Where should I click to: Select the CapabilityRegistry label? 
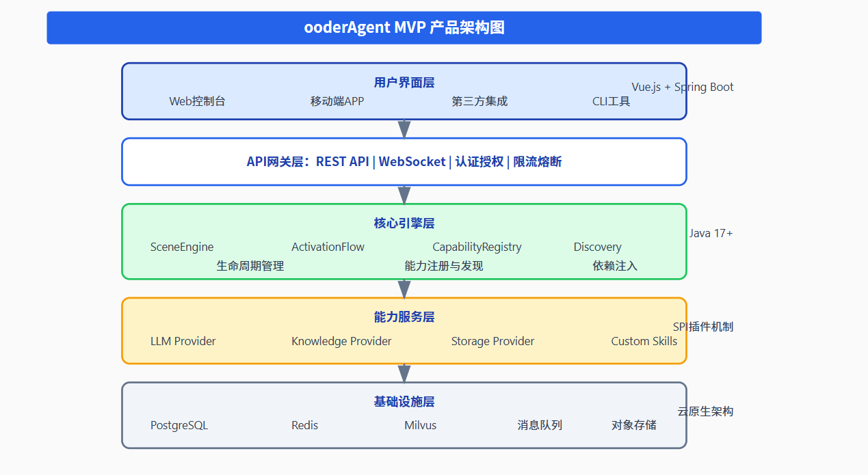477,247
